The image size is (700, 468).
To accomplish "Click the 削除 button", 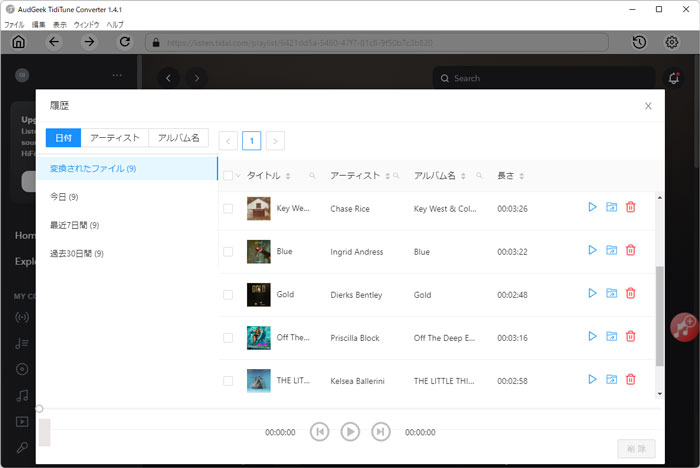I will 637,449.
